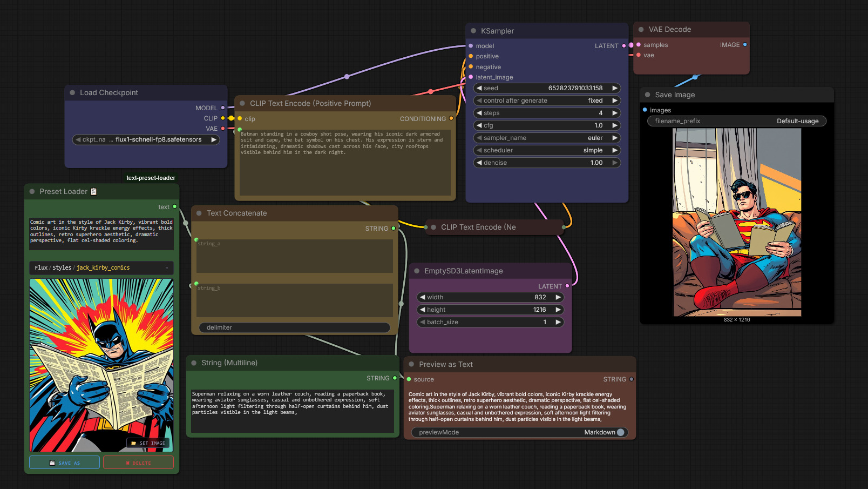Collapse the Text Concatenate node using its title dot
Screen dimensions: 868x489
pos(199,213)
